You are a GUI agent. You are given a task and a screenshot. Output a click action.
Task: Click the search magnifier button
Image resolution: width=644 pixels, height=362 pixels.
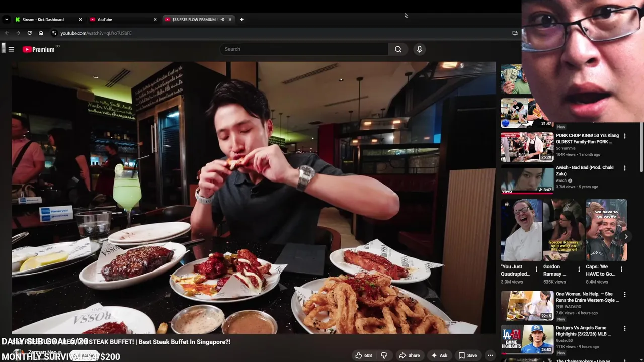pos(398,49)
